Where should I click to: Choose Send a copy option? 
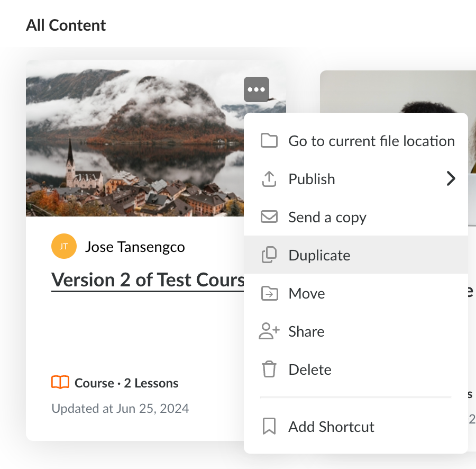tap(327, 218)
